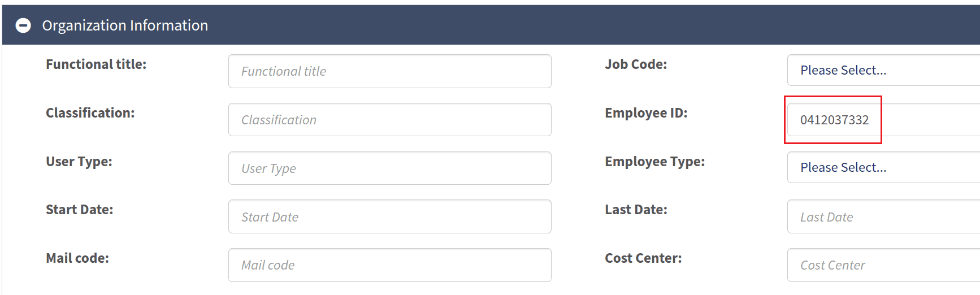Expand the Employee Type dropdown

tap(883, 167)
